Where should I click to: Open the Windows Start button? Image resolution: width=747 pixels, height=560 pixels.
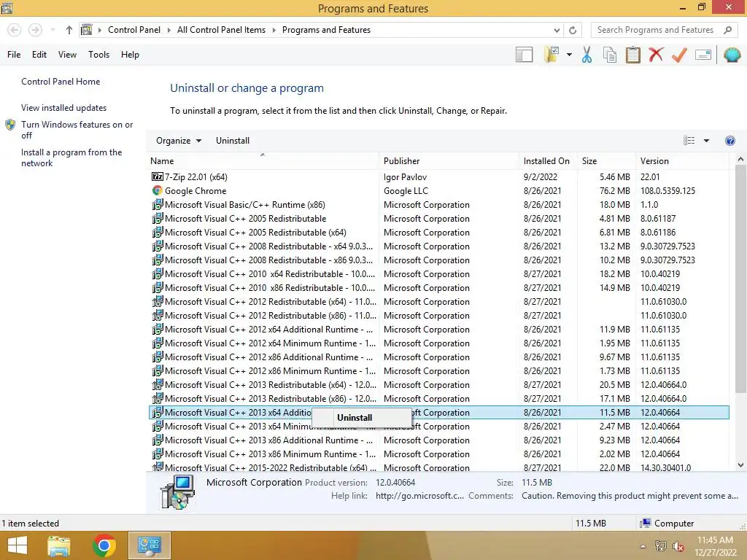18,545
